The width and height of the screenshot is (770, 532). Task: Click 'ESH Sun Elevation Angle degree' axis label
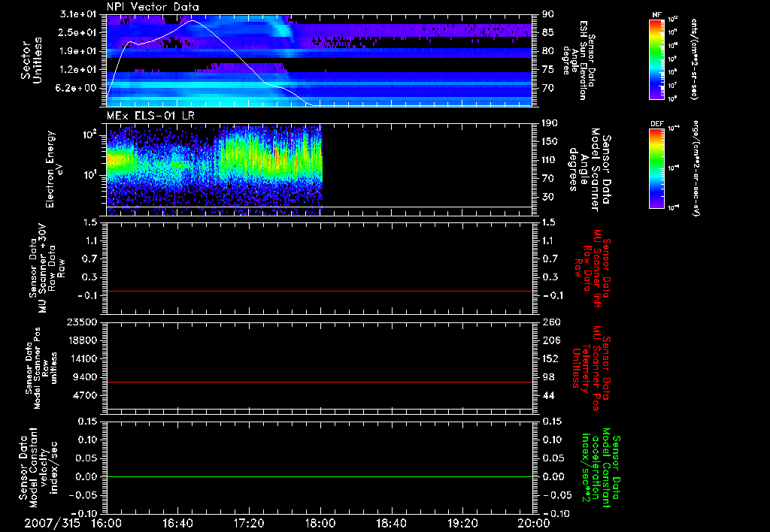tap(580, 60)
